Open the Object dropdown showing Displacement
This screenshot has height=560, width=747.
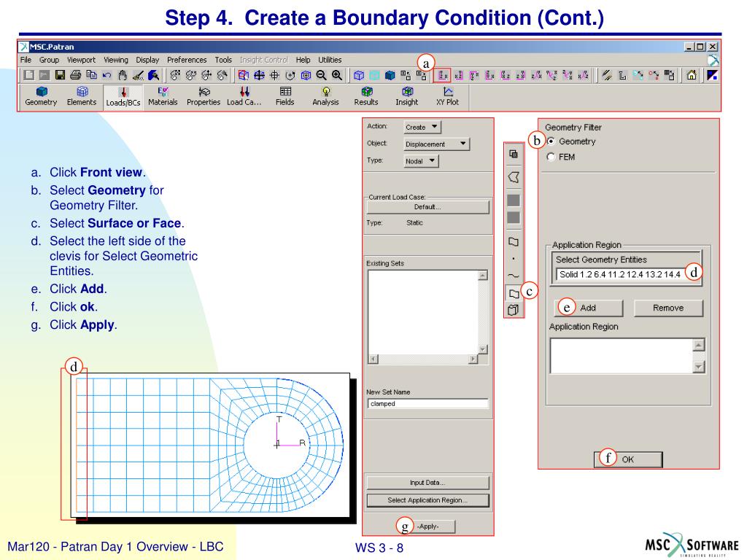[436, 144]
